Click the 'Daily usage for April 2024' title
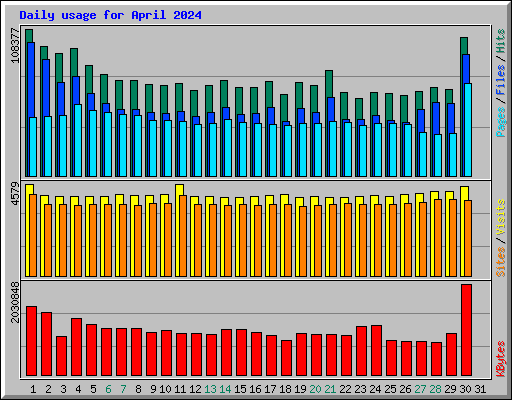The height and width of the screenshot is (400, 512). [110, 15]
